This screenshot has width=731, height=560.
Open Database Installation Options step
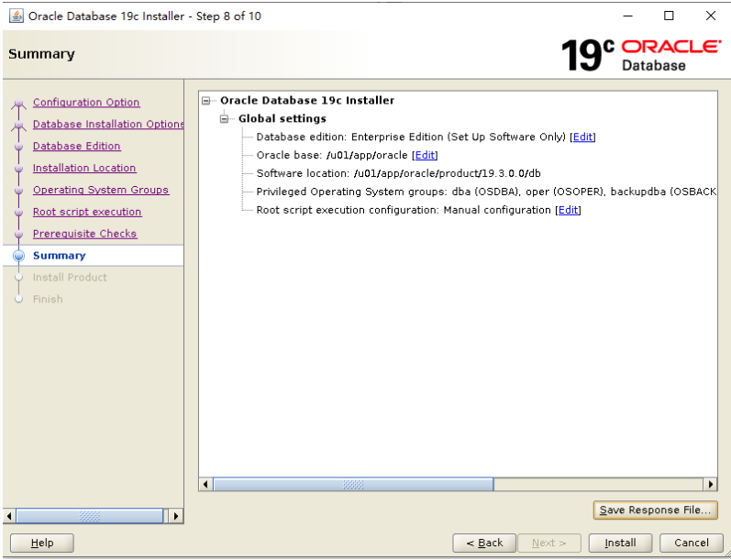pos(108,124)
